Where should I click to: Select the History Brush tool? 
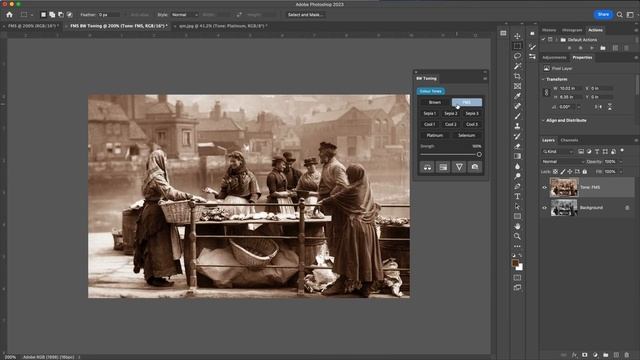517,136
